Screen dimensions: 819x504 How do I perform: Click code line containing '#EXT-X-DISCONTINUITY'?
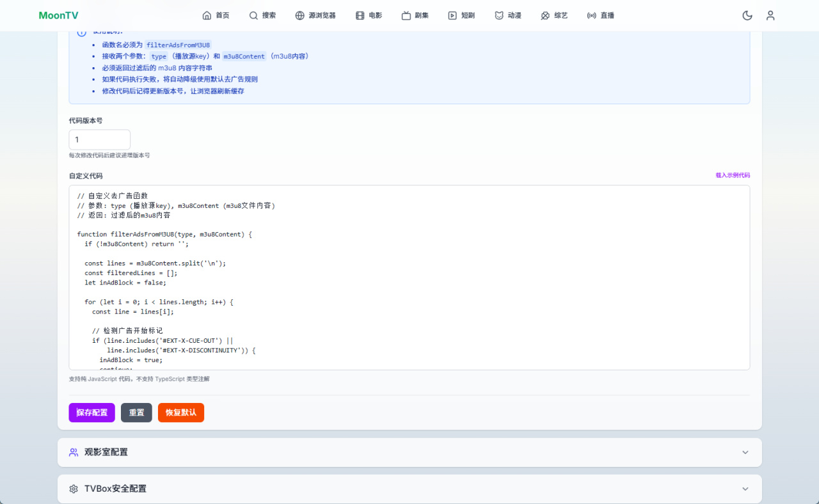[x=182, y=350]
